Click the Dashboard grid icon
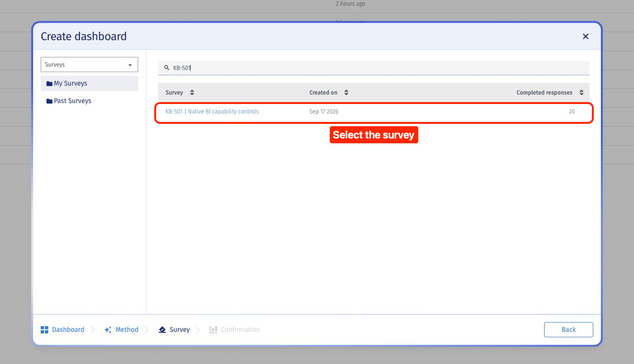This screenshot has width=634, height=364. coord(44,329)
